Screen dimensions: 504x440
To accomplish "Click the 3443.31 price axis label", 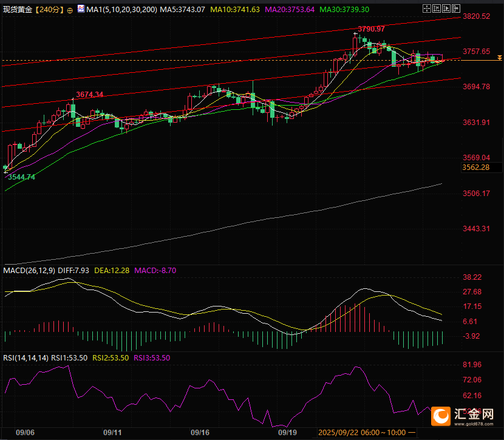I will pos(476,229).
